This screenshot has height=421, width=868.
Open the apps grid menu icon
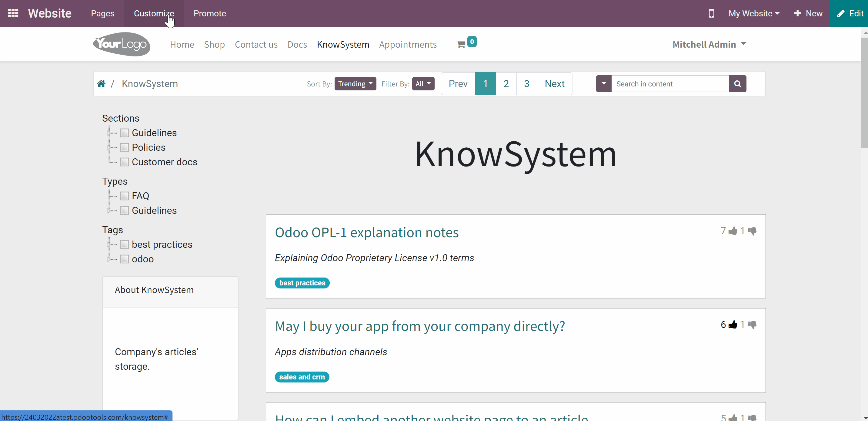(x=13, y=13)
